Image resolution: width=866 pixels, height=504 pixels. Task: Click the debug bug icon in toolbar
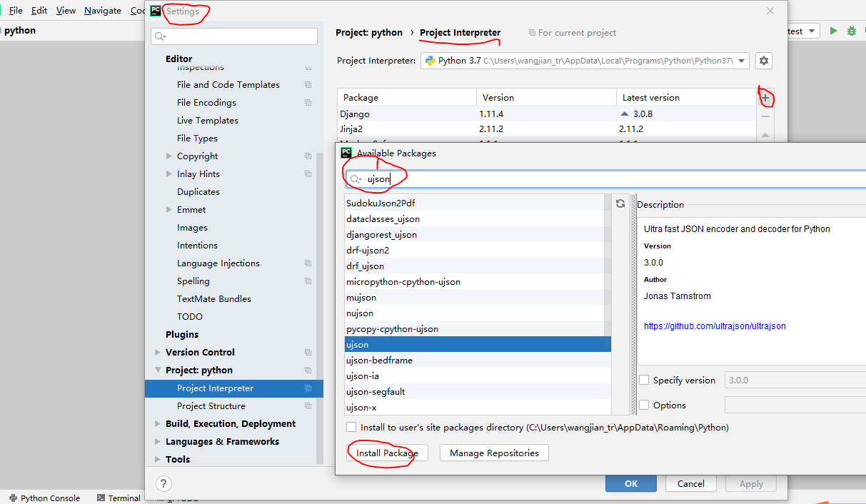coord(852,31)
